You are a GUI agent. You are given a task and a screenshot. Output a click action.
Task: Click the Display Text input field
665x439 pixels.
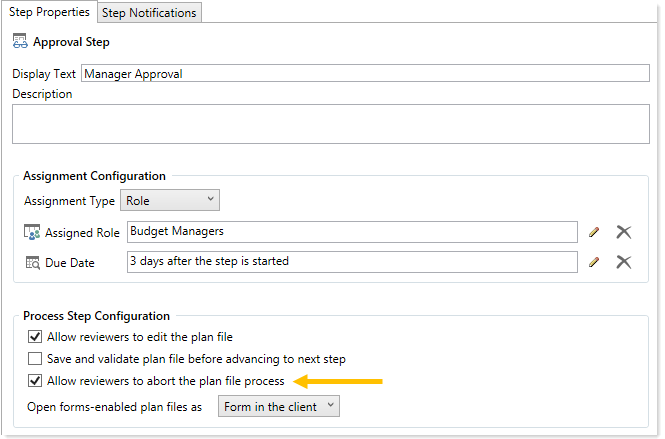[x=365, y=73]
